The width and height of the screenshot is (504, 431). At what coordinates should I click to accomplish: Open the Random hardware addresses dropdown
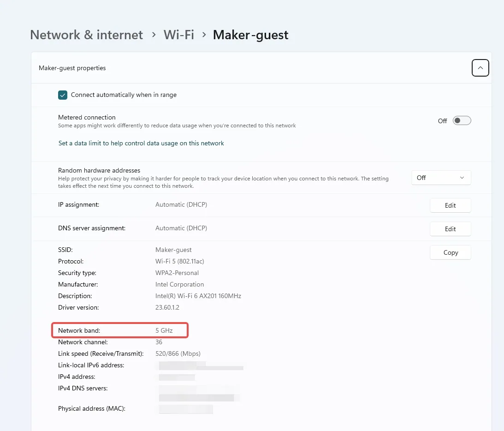click(441, 178)
